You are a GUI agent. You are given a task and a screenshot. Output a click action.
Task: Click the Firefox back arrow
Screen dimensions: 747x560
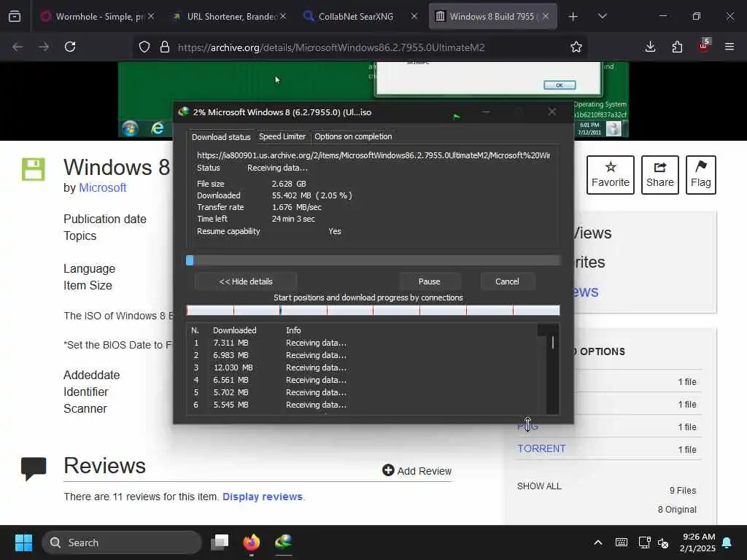[18, 47]
